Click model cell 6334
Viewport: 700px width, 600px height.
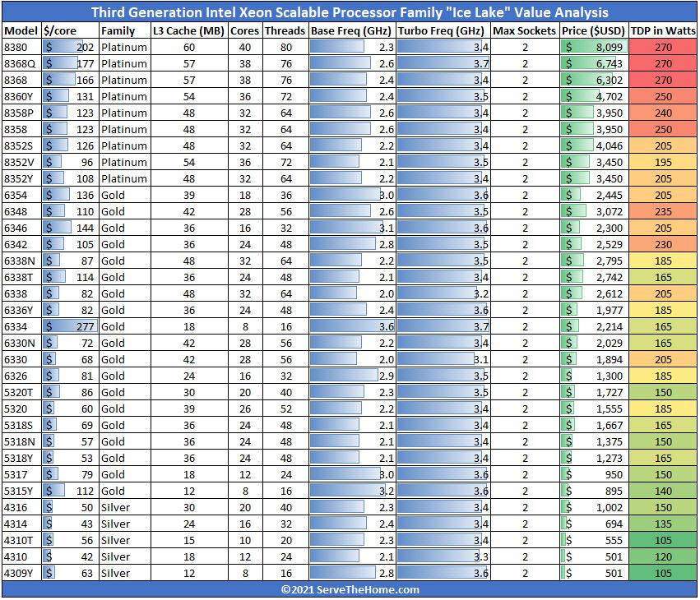point(21,326)
